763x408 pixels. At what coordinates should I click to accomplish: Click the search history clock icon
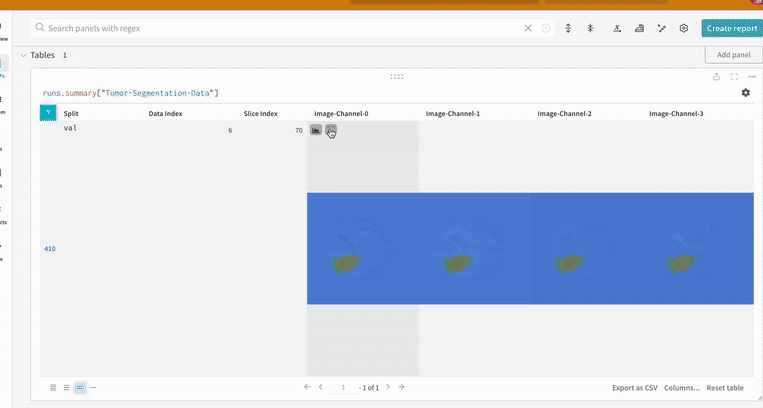[546, 29]
